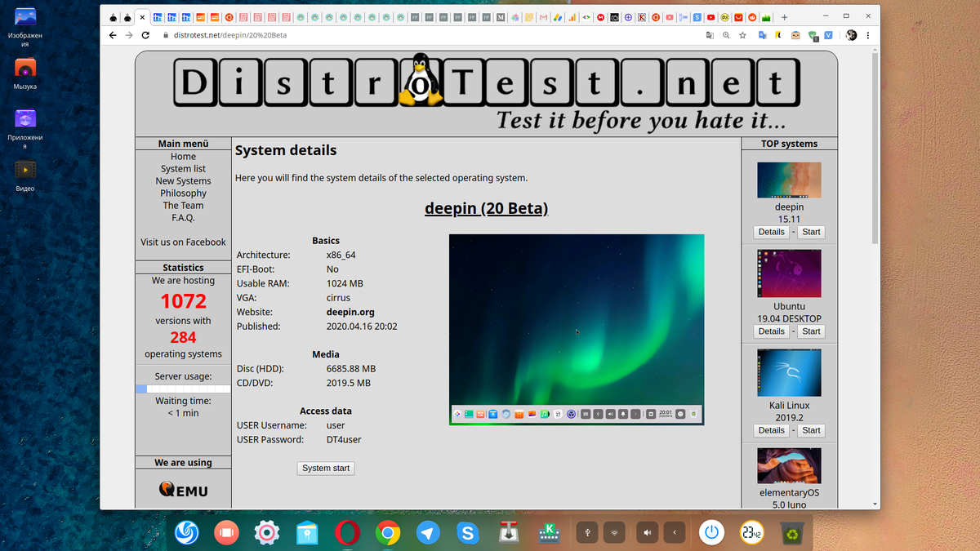Open the clock widget showing 23:42
This screenshot has height=551, width=980.
point(752,533)
